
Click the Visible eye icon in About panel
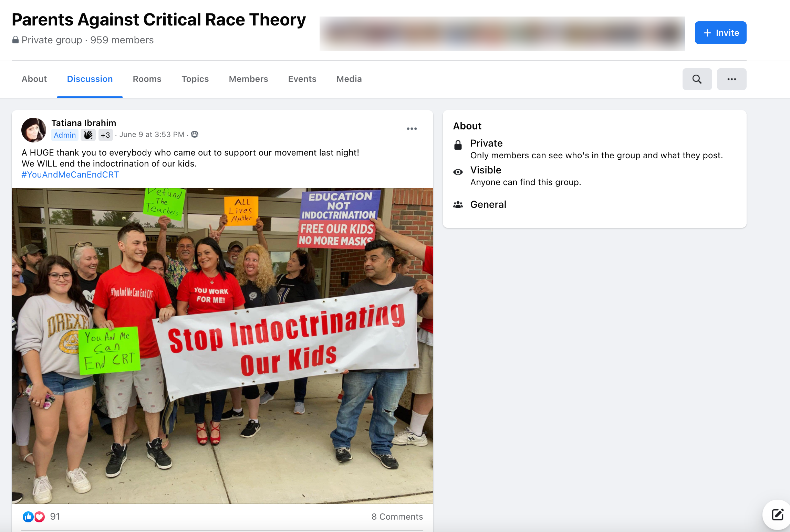click(x=458, y=171)
